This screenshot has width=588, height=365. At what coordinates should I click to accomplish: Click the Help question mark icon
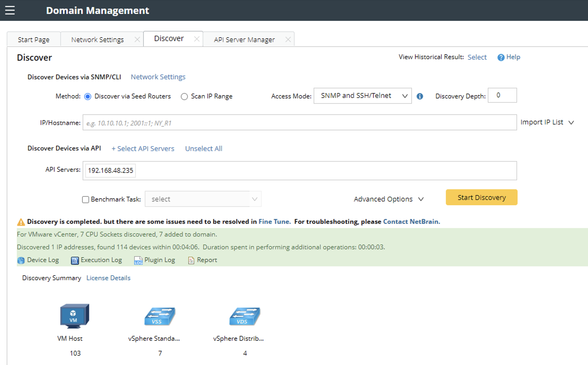501,58
